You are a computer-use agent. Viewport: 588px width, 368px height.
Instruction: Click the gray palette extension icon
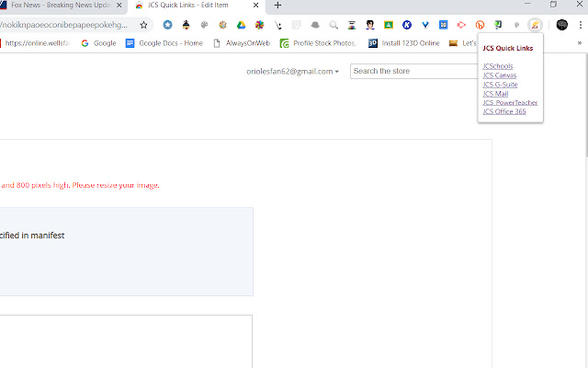[x=204, y=25]
